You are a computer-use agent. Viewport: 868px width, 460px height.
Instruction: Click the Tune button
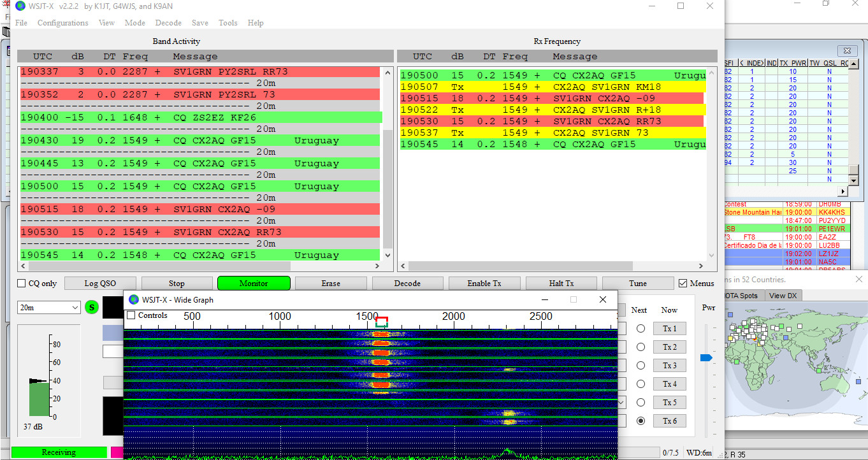point(638,284)
